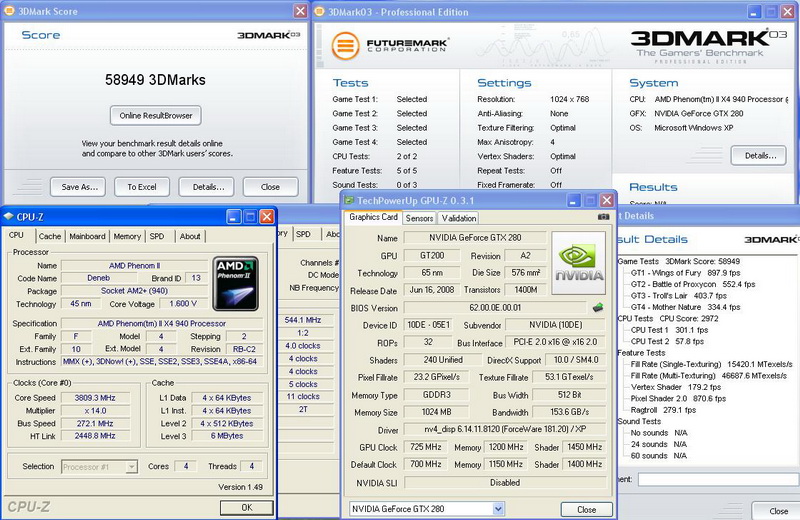Select the CPU Tests score node
This screenshot has height=520, width=800.
coord(668,318)
